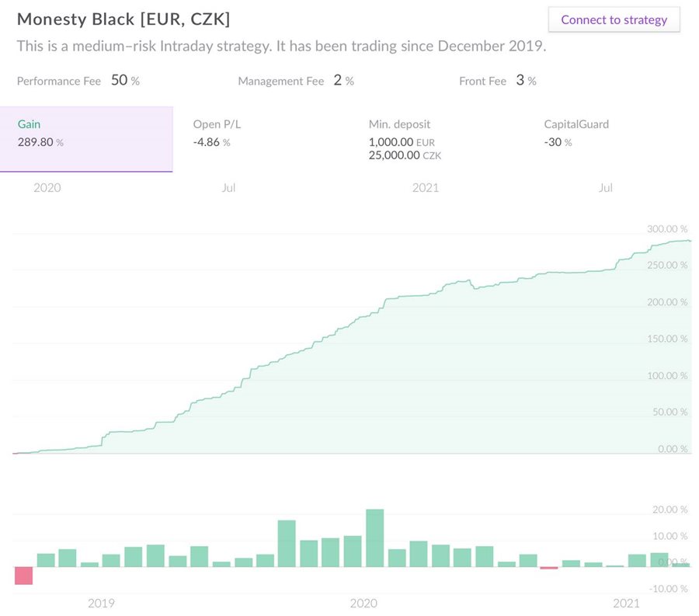Open the Min. deposit tab

(x=436, y=139)
